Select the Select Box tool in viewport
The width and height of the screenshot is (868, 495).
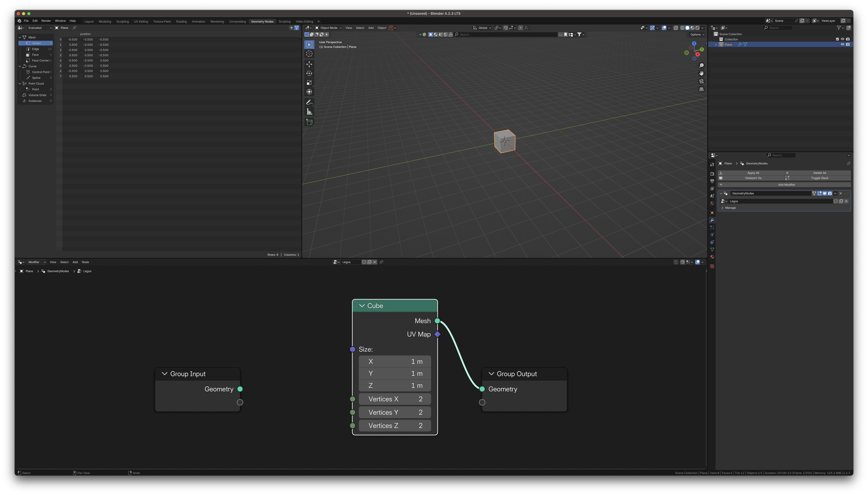[309, 45]
